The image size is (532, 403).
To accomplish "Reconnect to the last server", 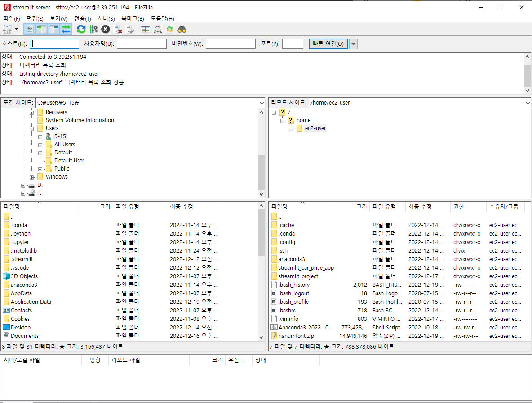I will pyautogui.click(x=130, y=30).
